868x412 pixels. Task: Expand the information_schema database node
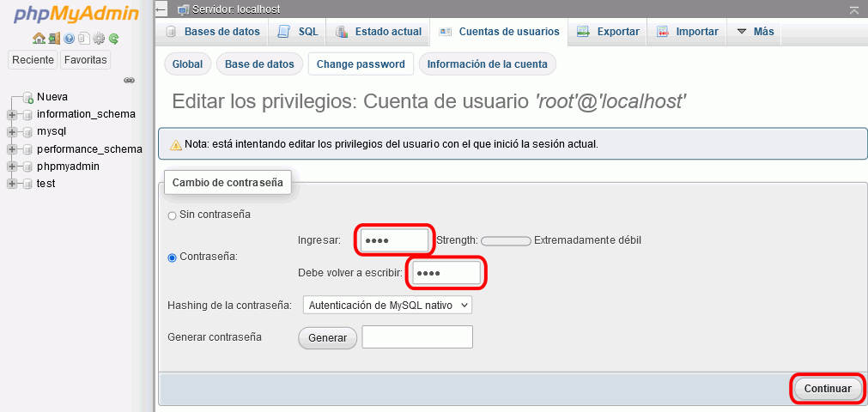point(12,115)
